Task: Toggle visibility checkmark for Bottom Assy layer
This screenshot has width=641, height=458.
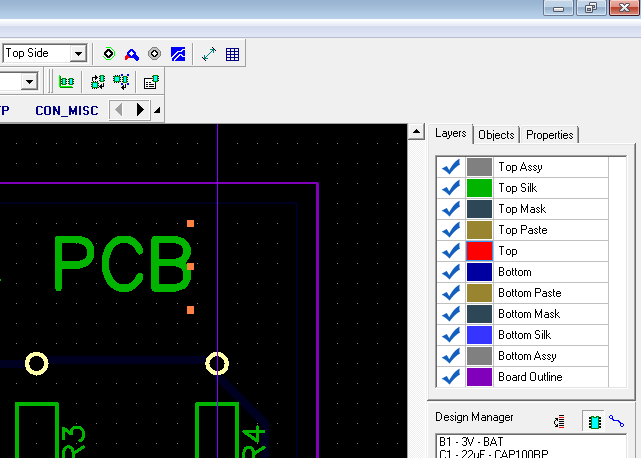Action: 451,356
